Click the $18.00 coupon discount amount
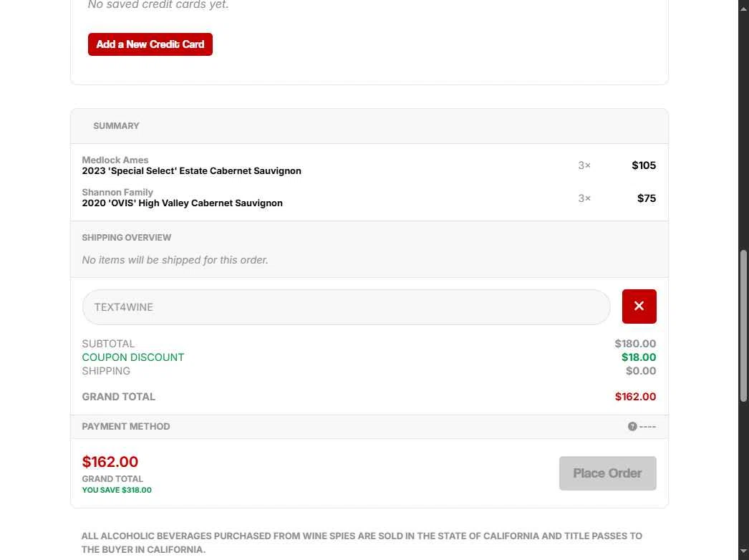The width and height of the screenshot is (749, 560). pyautogui.click(x=639, y=357)
